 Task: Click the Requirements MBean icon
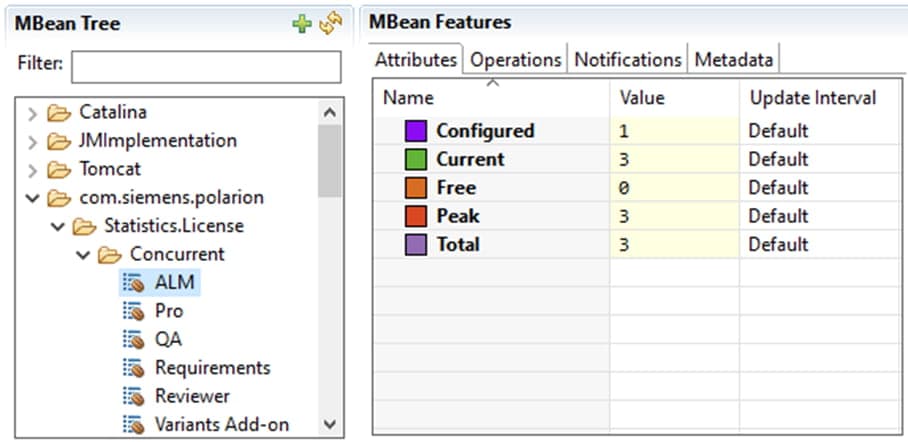[x=133, y=368]
